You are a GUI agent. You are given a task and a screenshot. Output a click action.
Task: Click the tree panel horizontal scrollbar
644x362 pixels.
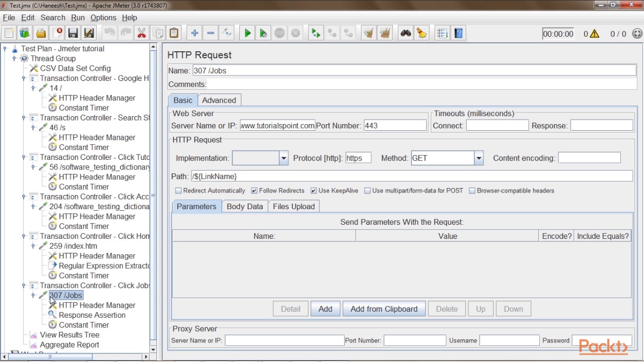[75, 357]
